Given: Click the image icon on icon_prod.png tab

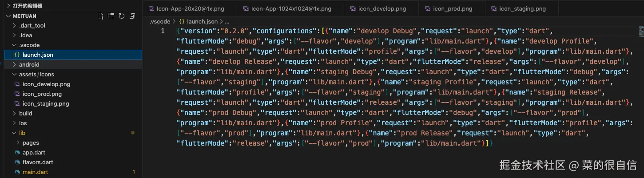Looking at the screenshot, I should 427,8.
